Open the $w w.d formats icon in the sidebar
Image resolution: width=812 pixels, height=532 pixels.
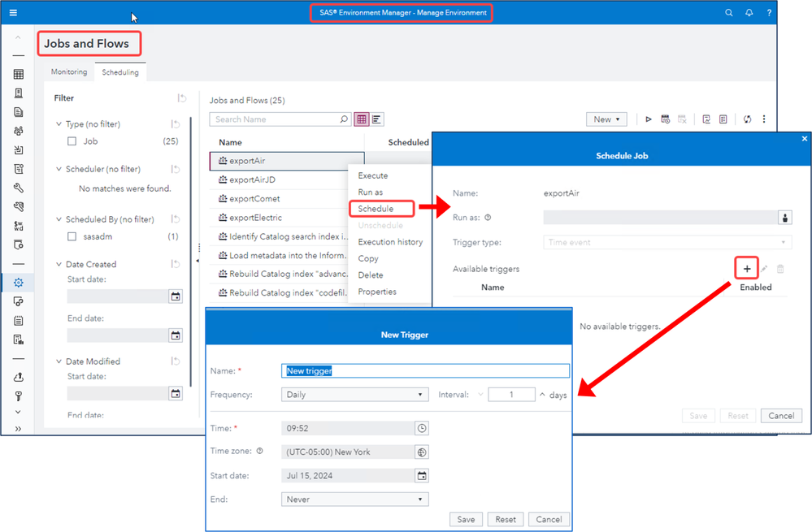pyautogui.click(x=19, y=226)
